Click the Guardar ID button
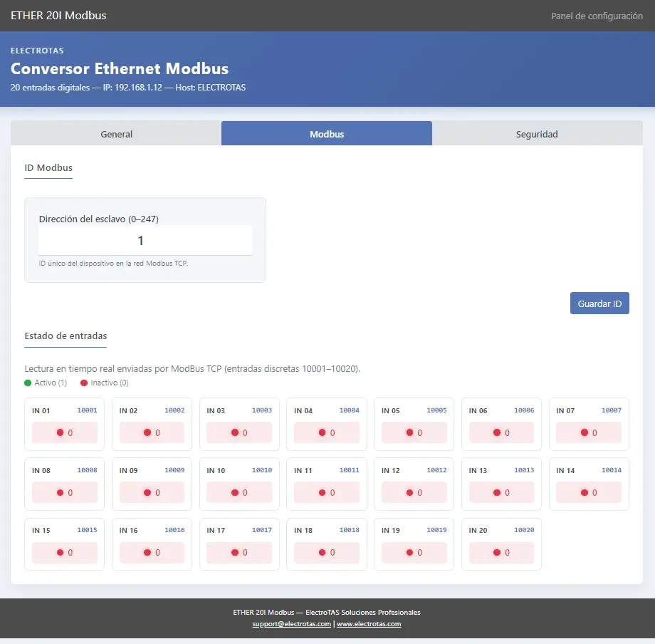The height and width of the screenshot is (644, 655). coord(599,303)
